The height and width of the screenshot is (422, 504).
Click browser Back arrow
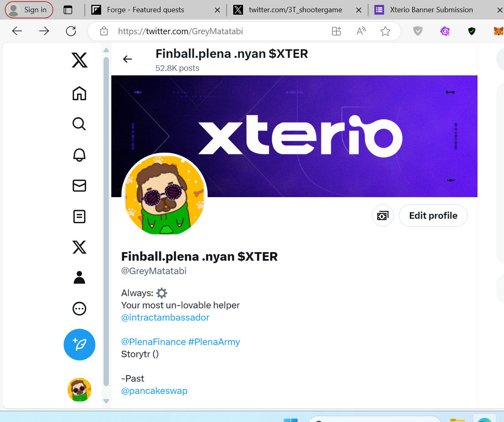(17, 31)
